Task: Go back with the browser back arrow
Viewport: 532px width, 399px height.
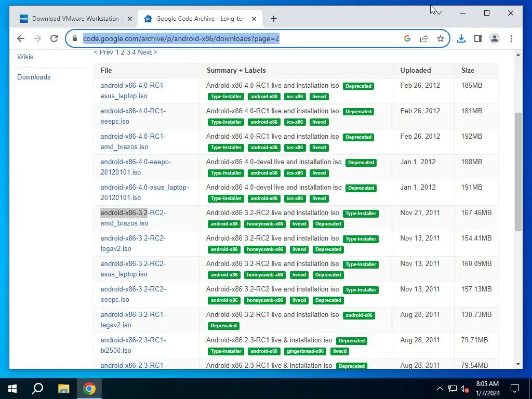Action: (21, 38)
